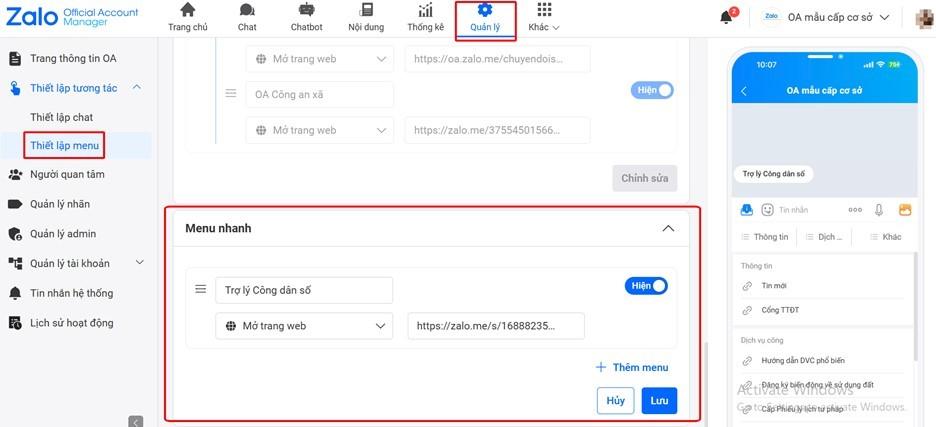This screenshot has width=936, height=427.
Task: Click the OA Công an xã name field
Action: pos(319,94)
